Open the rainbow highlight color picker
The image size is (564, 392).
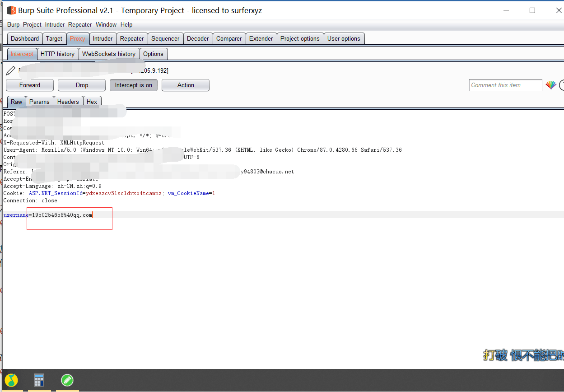tap(551, 85)
